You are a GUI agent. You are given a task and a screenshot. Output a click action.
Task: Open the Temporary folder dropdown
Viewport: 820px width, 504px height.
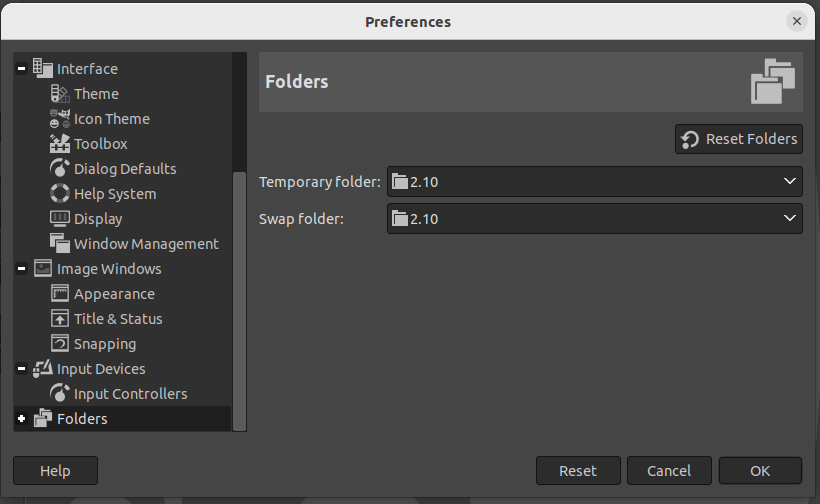pos(594,182)
